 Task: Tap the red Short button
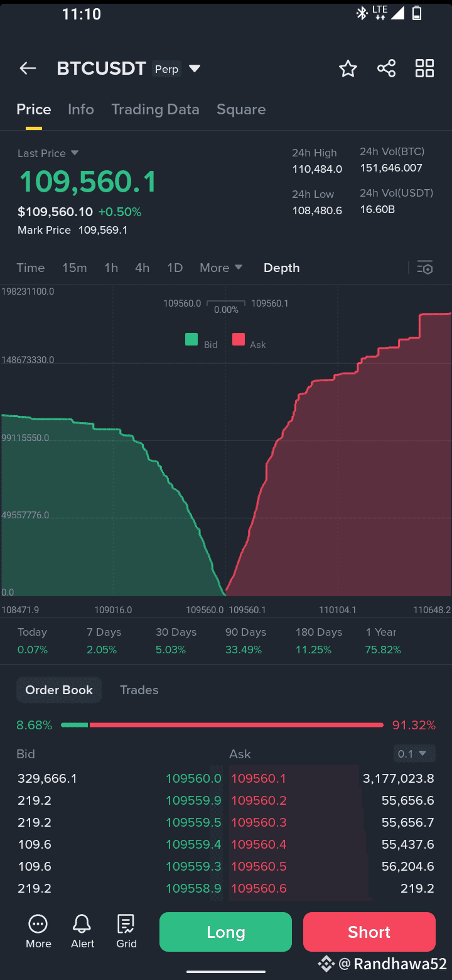[369, 932]
